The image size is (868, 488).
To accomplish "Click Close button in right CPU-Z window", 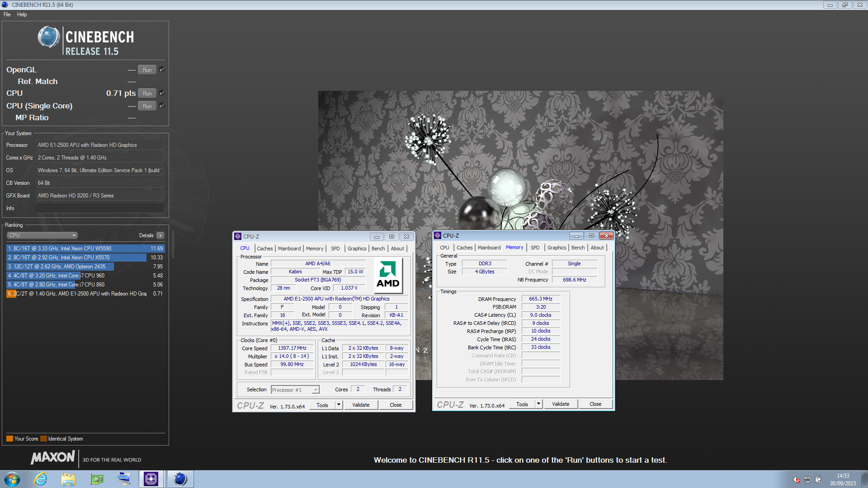I will pos(595,404).
